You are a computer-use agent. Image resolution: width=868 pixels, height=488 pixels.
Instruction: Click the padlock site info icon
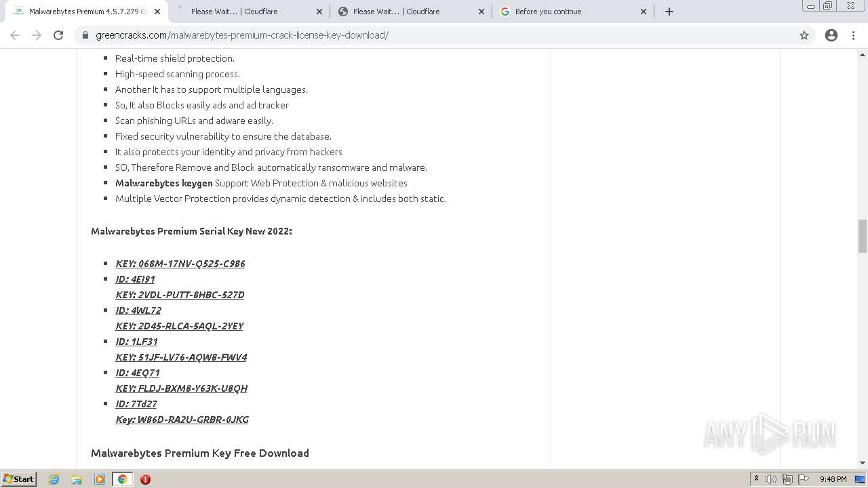[x=85, y=35]
